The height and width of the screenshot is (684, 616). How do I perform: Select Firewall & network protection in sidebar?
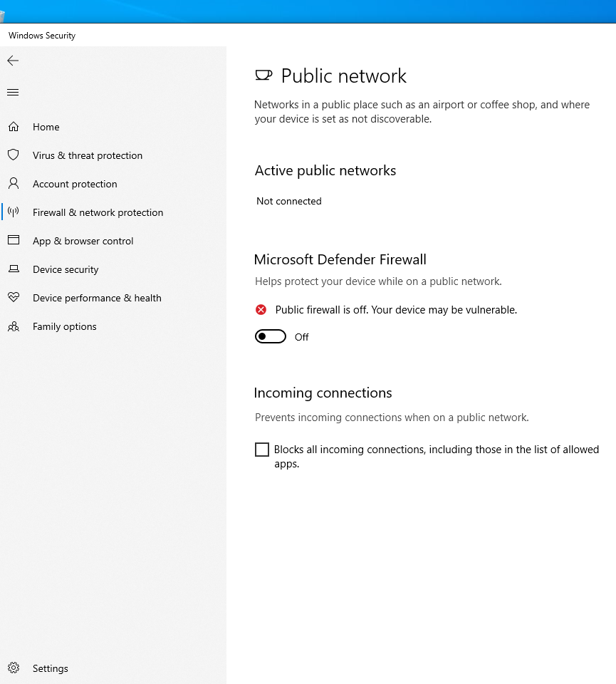pos(98,212)
